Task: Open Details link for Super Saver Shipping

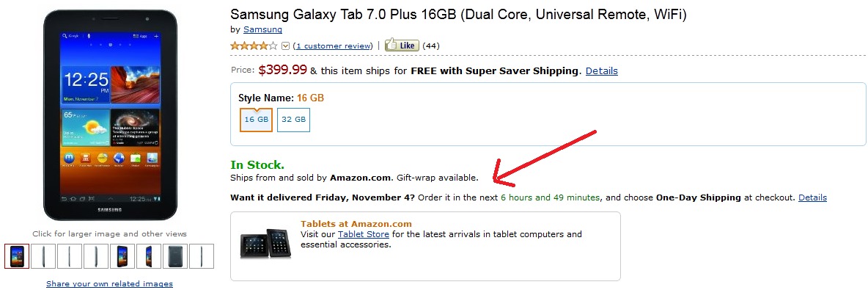Action: tap(602, 71)
